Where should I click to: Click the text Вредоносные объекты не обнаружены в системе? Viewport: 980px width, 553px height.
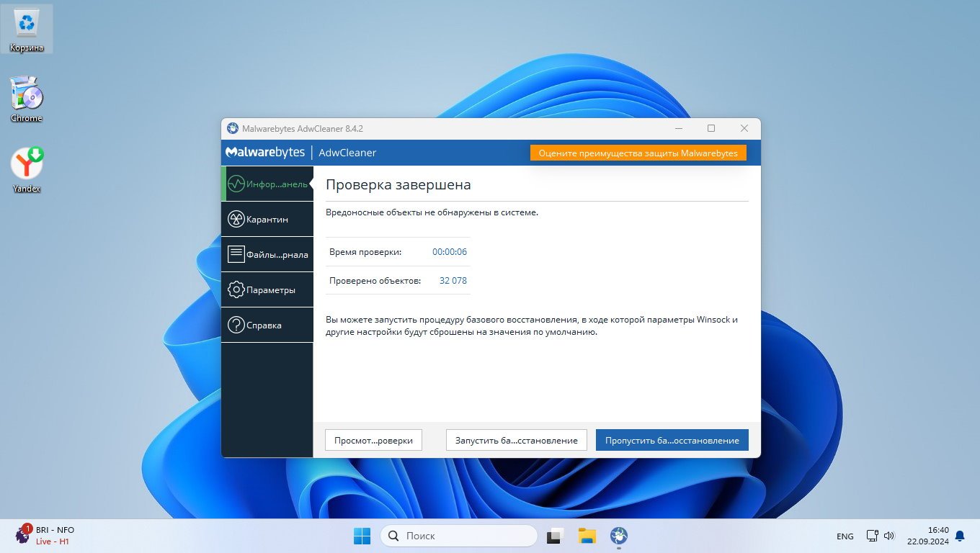432,212
